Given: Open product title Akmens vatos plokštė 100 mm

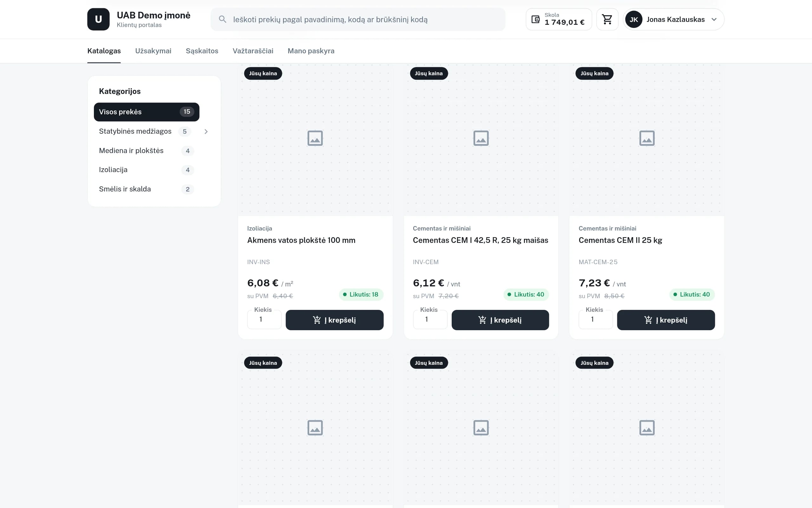Looking at the screenshot, I should pyautogui.click(x=301, y=240).
